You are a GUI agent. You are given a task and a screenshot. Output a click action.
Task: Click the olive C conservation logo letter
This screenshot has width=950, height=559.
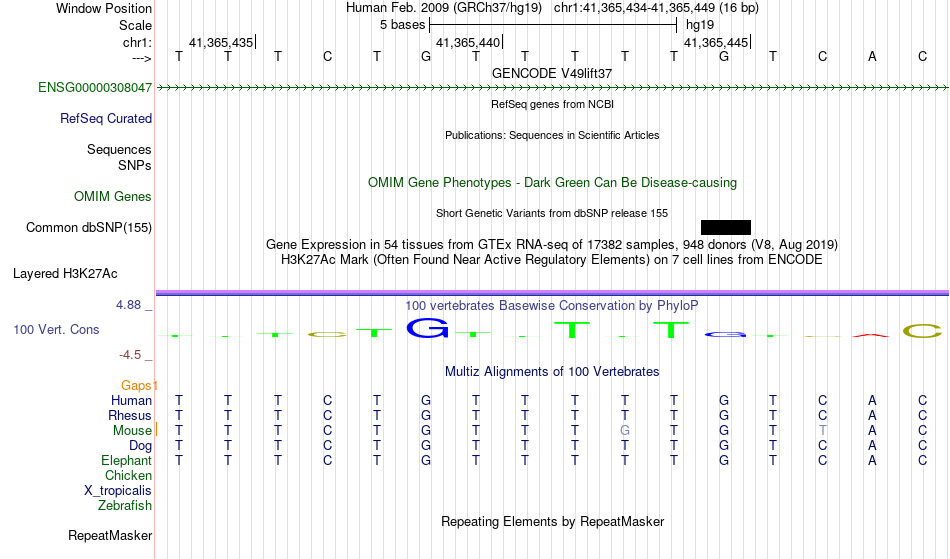[922, 331]
